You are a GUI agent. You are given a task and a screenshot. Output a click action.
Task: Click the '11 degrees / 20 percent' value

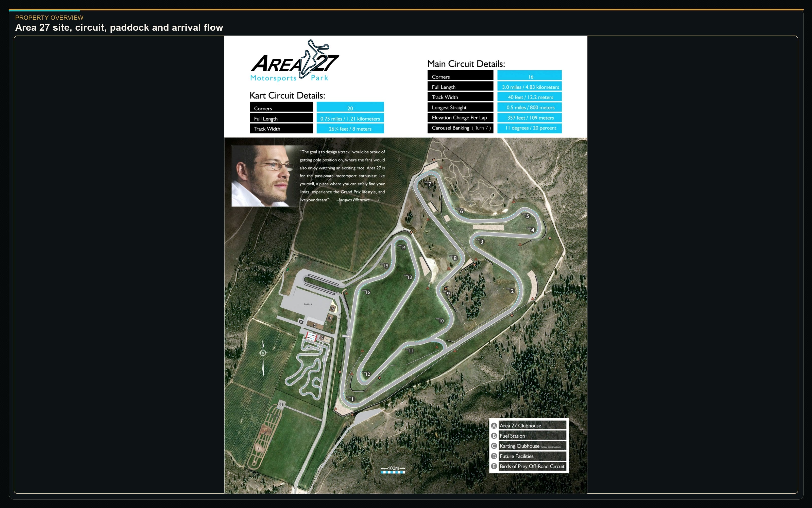(531, 128)
